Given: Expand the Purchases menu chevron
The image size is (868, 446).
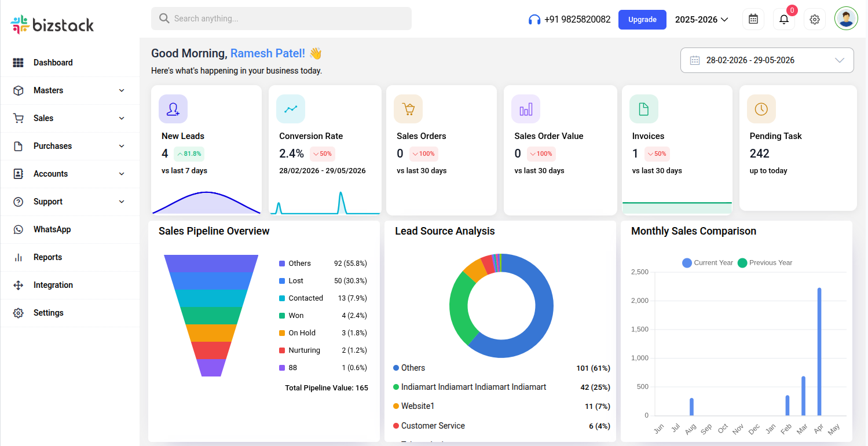Looking at the screenshot, I should (x=122, y=146).
